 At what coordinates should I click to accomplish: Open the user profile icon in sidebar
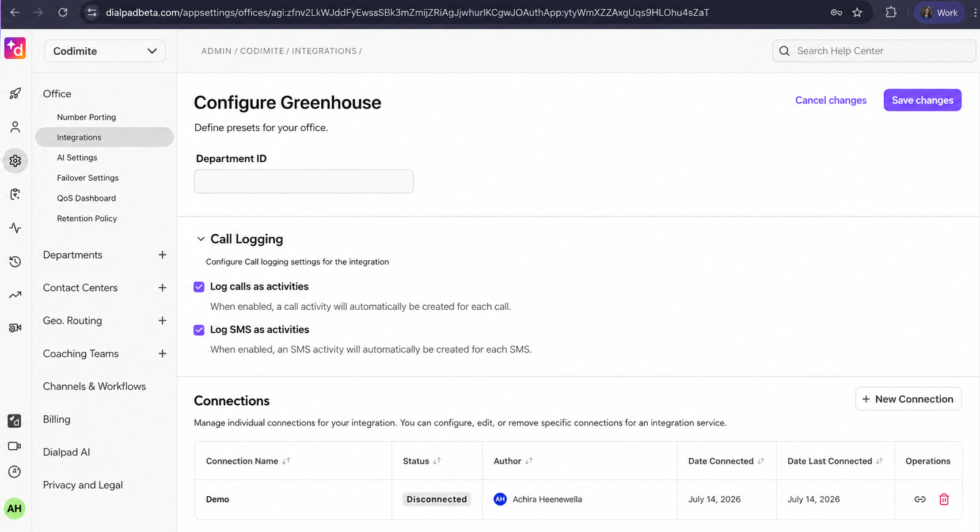15,127
